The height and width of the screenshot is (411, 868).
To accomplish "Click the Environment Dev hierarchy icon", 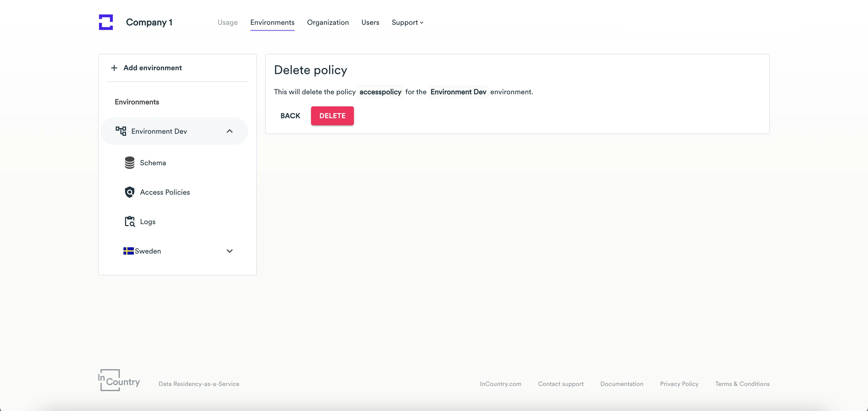I will [x=121, y=131].
